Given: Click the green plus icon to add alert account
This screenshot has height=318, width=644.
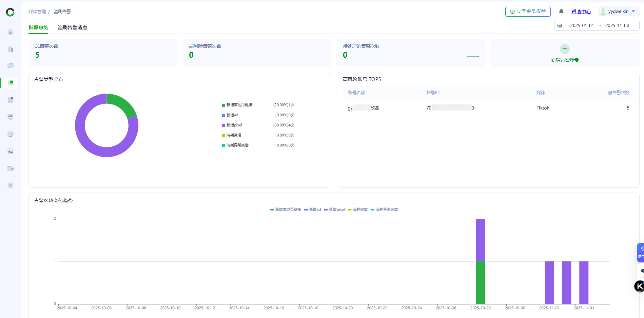Looking at the screenshot, I should tap(565, 49).
